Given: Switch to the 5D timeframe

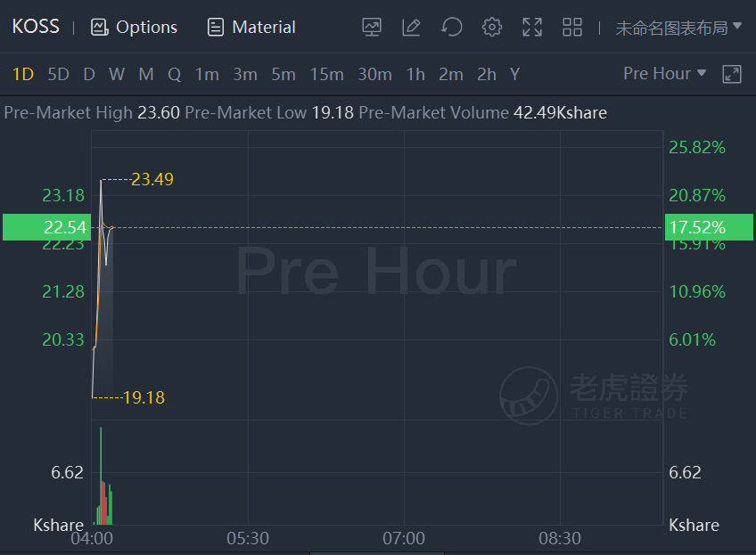Looking at the screenshot, I should 58,74.
